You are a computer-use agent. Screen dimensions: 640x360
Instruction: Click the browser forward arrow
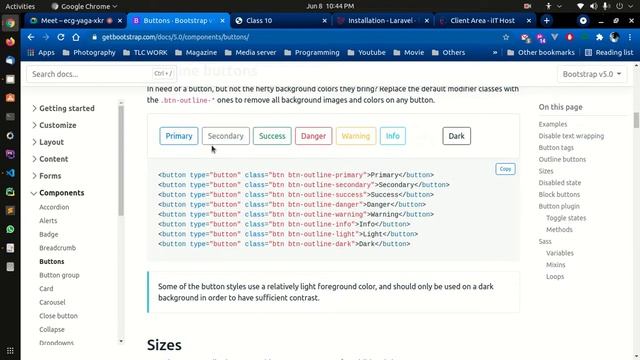pyautogui.click(x=46, y=37)
